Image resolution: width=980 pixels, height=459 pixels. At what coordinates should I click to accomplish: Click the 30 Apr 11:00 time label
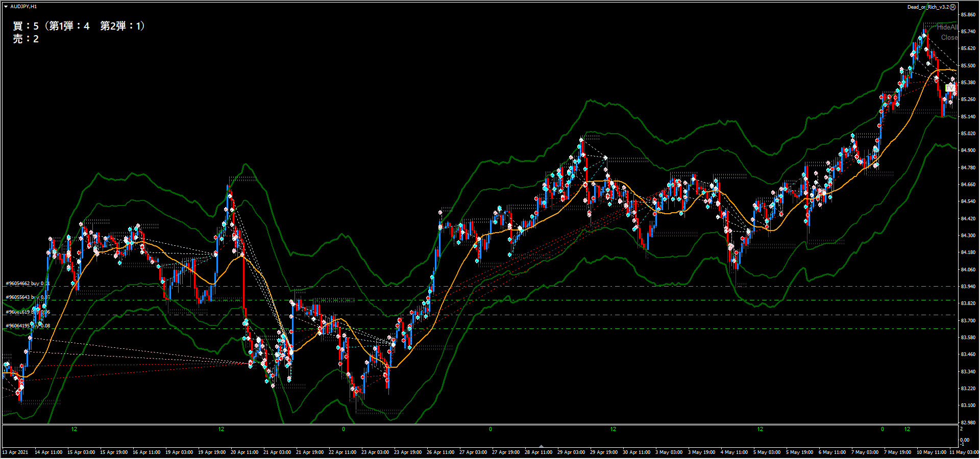636,452
